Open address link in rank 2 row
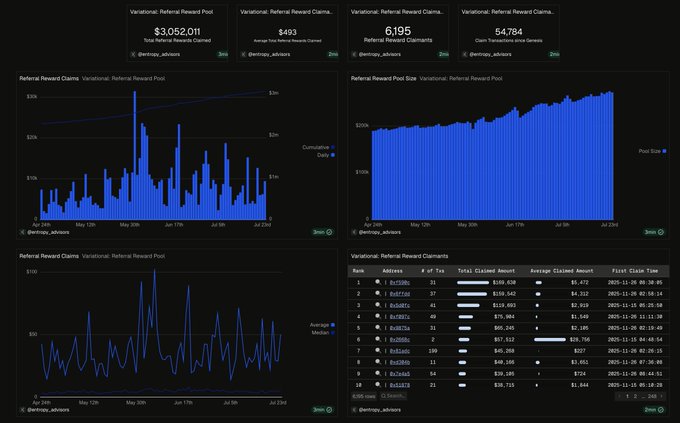 pyautogui.click(x=399, y=294)
